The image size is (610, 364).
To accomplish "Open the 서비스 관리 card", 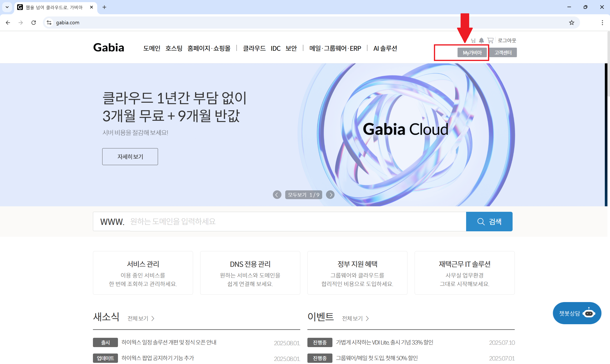I will 143,273.
